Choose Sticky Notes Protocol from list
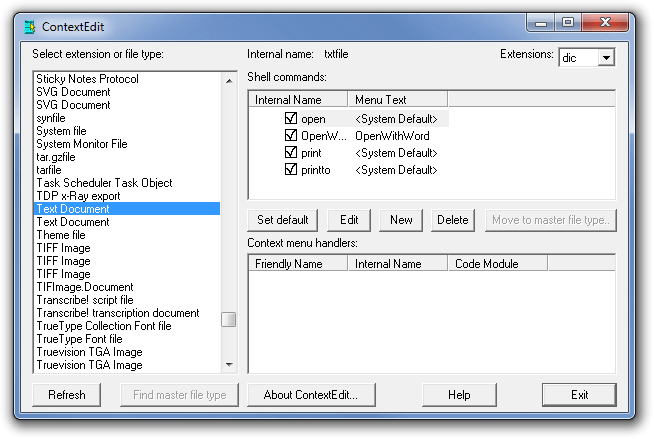 click(x=87, y=79)
